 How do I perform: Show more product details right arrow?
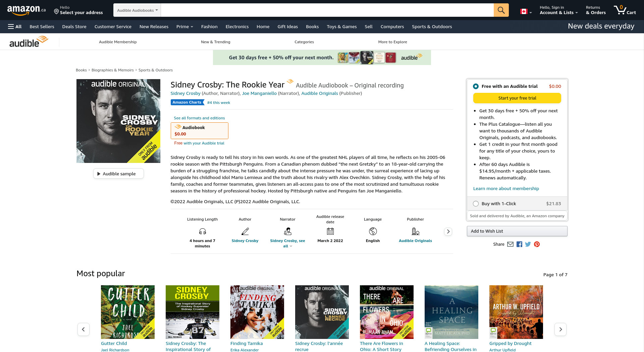(x=448, y=232)
